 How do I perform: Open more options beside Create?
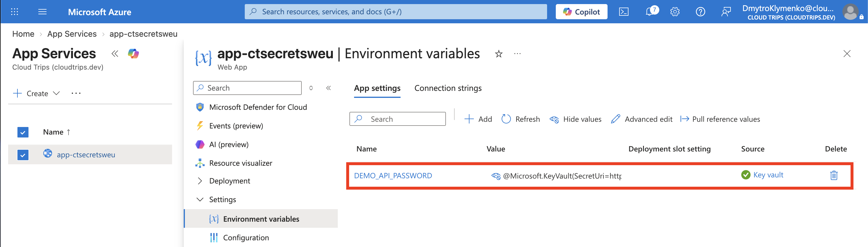(x=76, y=93)
